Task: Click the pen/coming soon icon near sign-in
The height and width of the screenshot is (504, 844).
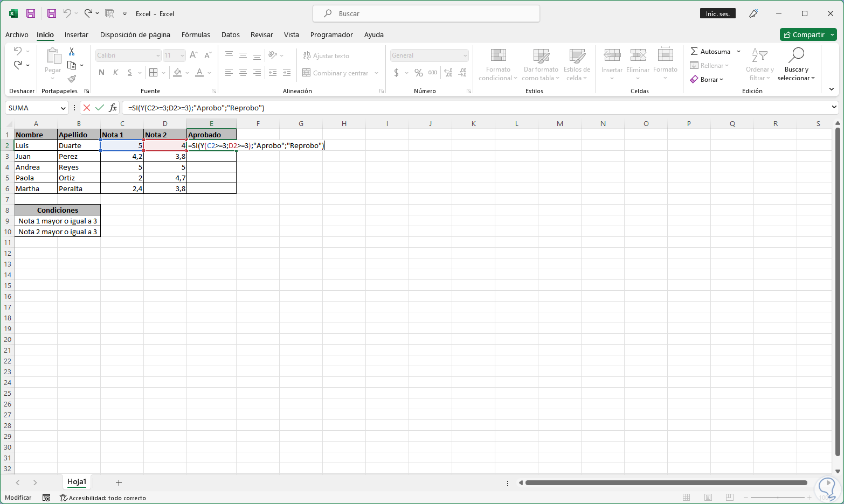Action: pyautogui.click(x=753, y=13)
